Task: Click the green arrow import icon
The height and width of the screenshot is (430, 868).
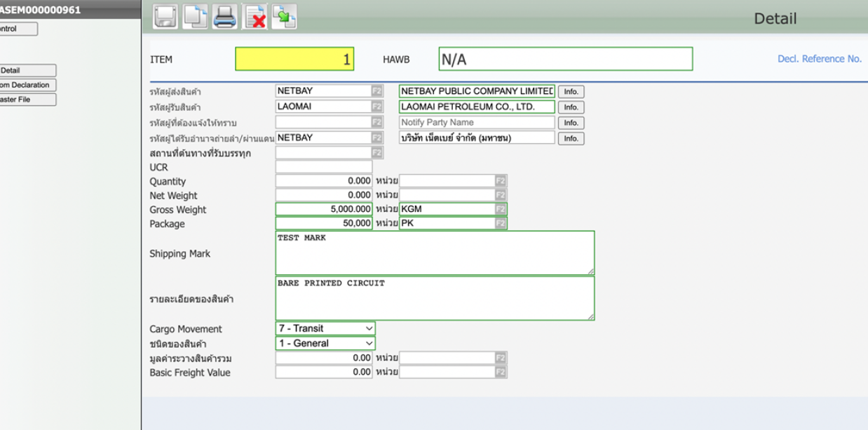Action: click(x=285, y=17)
